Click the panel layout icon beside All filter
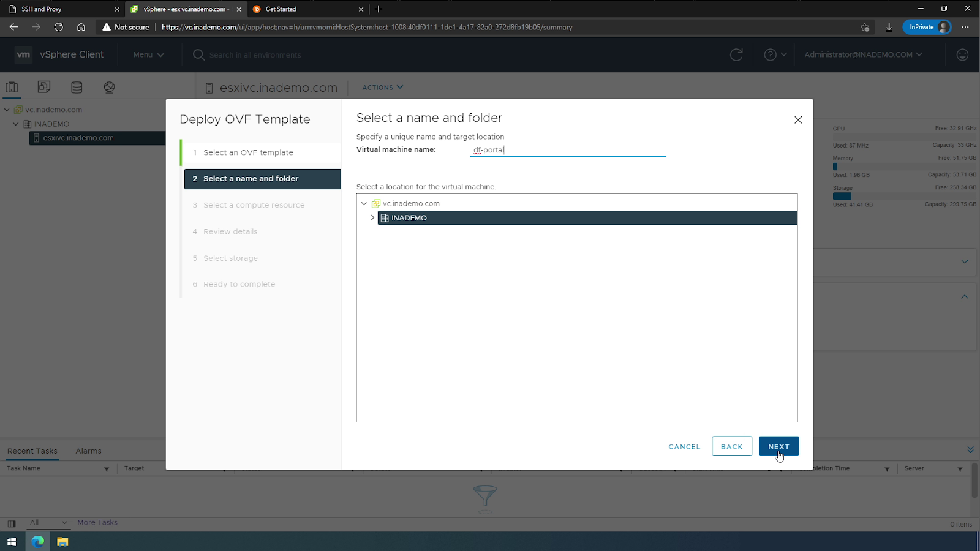This screenshot has width=980, height=551. tap(12, 523)
